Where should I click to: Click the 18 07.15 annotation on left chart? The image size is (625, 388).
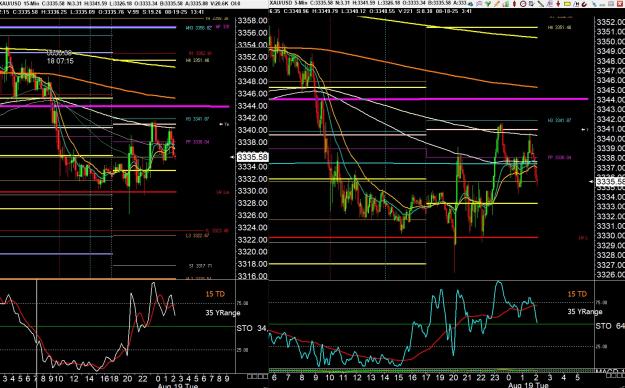(60, 61)
